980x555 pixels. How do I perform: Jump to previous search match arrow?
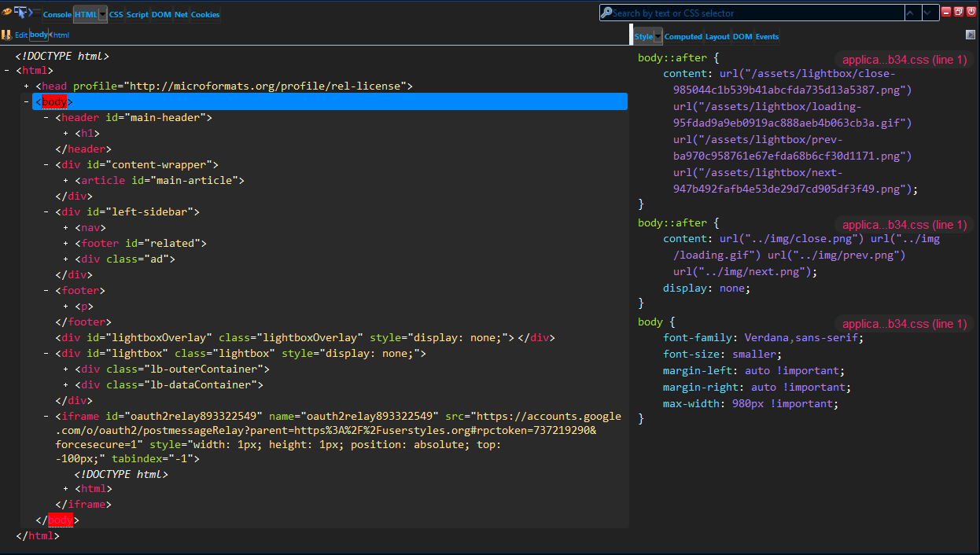click(x=912, y=13)
